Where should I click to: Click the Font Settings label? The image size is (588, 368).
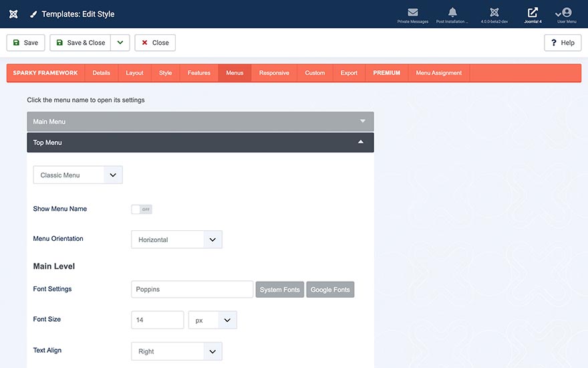click(52, 289)
